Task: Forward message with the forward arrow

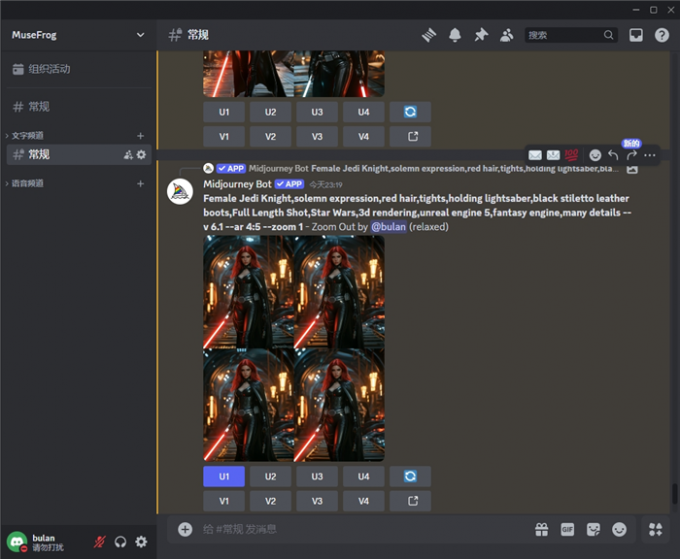Action: coord(631,155)
